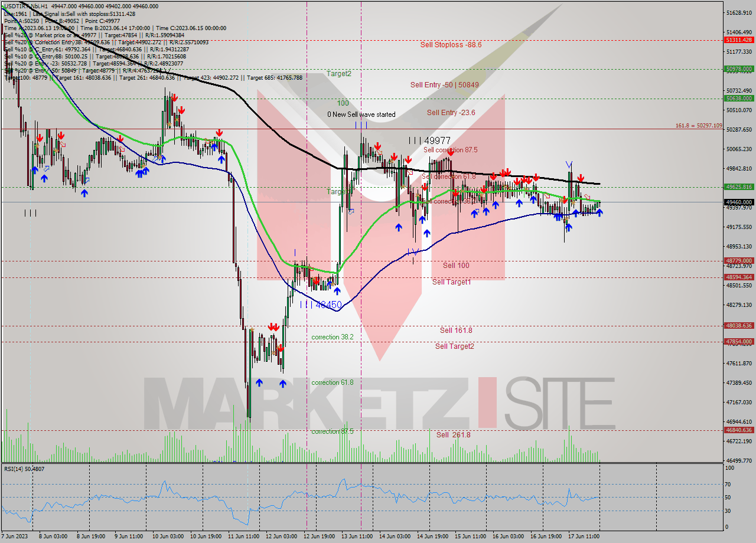Image resolution: width=756 pixels, height=543 pixels.
Task: Select the 'Sell Entry -50 | 50849' annotation
Action: (444, 85)
